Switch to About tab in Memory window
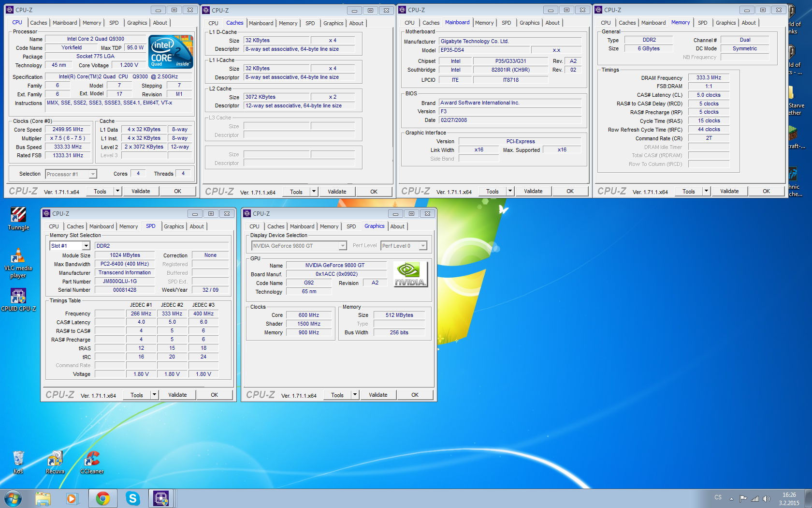 pyautogui.click(x=749, y=23)
